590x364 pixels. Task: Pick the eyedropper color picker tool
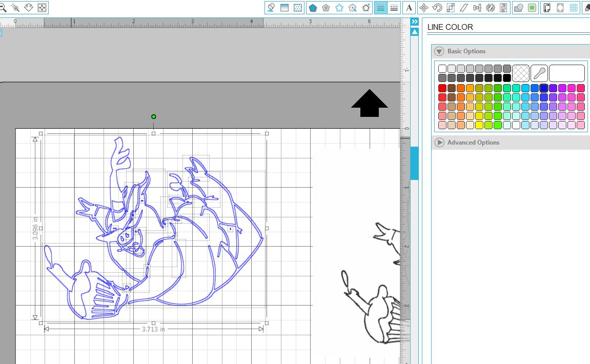point(539,73)
